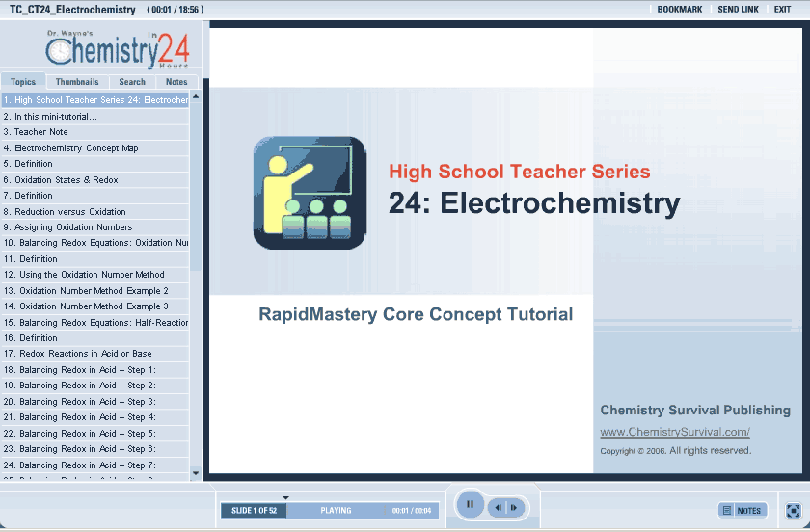This screenshot has height=532, width=810.
Task: Open the Search tab
Action: tap(132, 82)
